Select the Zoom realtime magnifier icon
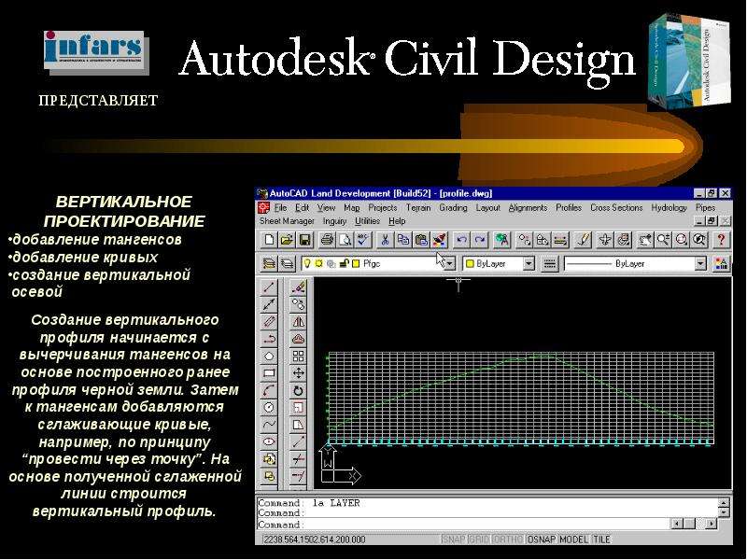Image resolution: width=747 pixels, height=560 pixels. [x=663, y=240]
